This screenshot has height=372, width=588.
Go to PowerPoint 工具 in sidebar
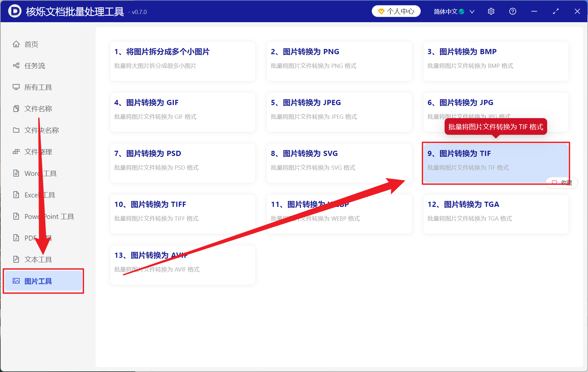[43, 216]
